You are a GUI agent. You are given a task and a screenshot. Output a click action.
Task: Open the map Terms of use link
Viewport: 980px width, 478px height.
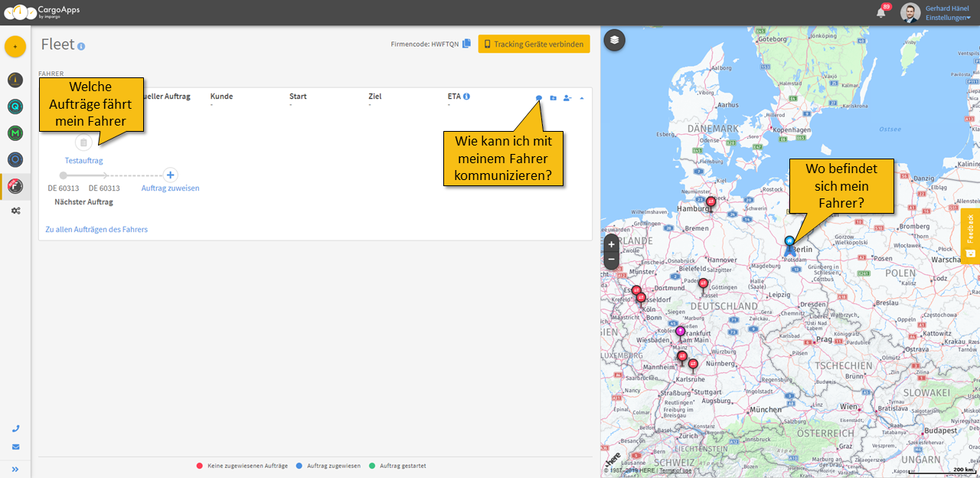pos(675,470)
